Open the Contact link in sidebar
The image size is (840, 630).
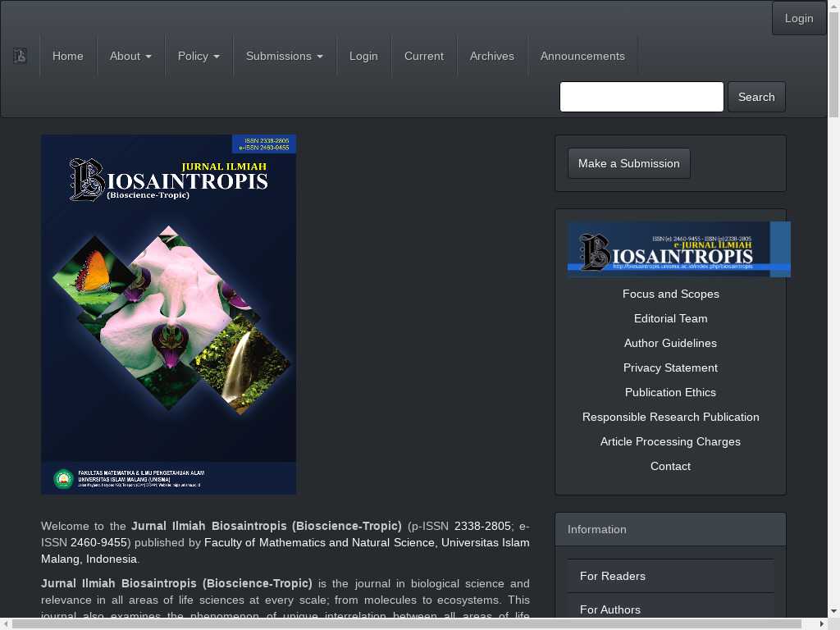click(x=671, y=466)
